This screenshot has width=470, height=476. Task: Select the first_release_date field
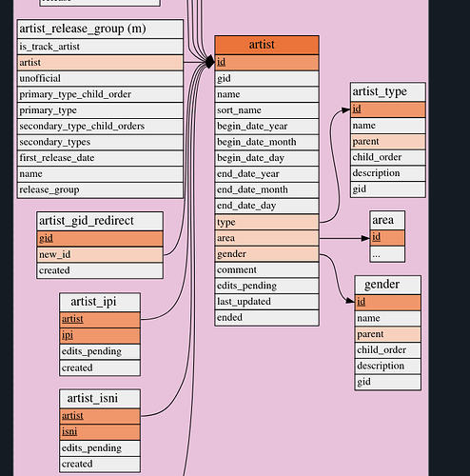(x=100, y=158)
